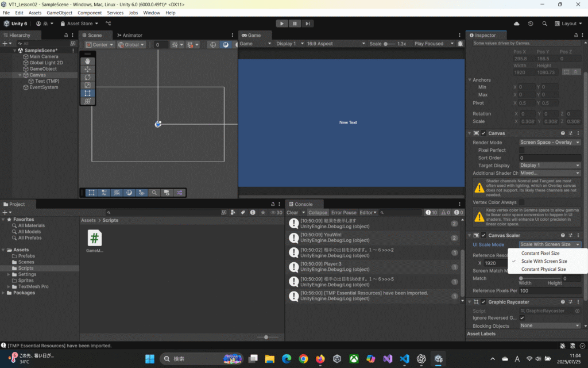Select the Scale tool in Scene
The image size is (588, 368).
pos(87,85)
